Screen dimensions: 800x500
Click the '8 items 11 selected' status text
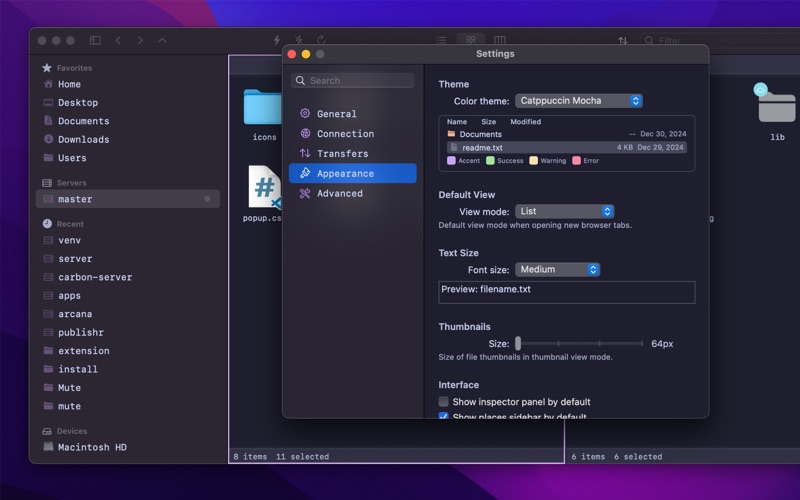tap(281, 457)
